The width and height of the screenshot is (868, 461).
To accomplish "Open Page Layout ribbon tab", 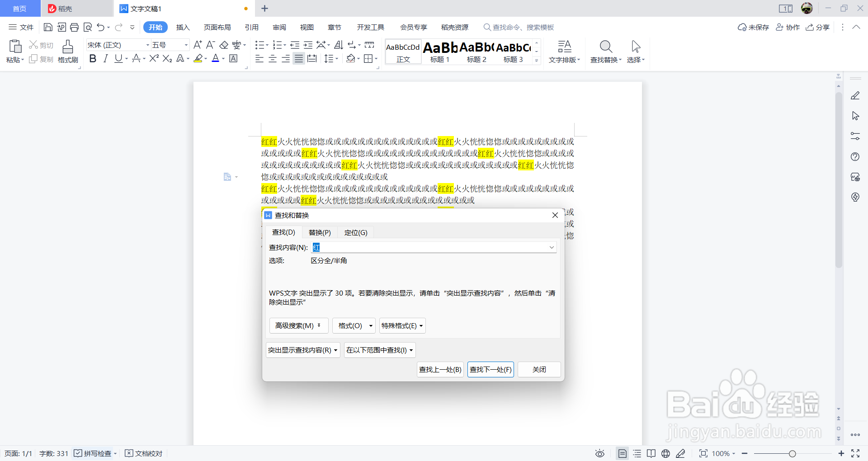I will [217, 27].
